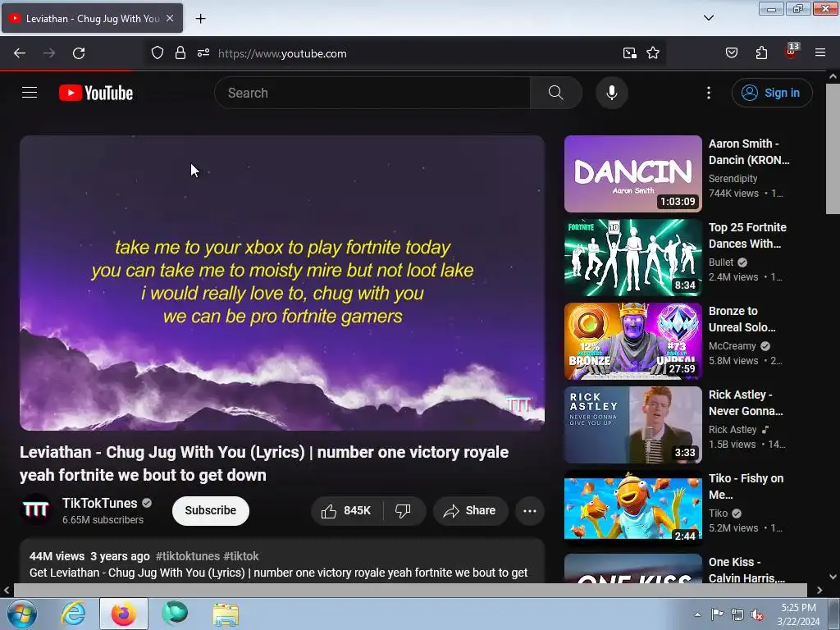Launch Internet Explorer from taskbar
The height and width of the screenshot is (630, 840).
(x=73, y=614)
